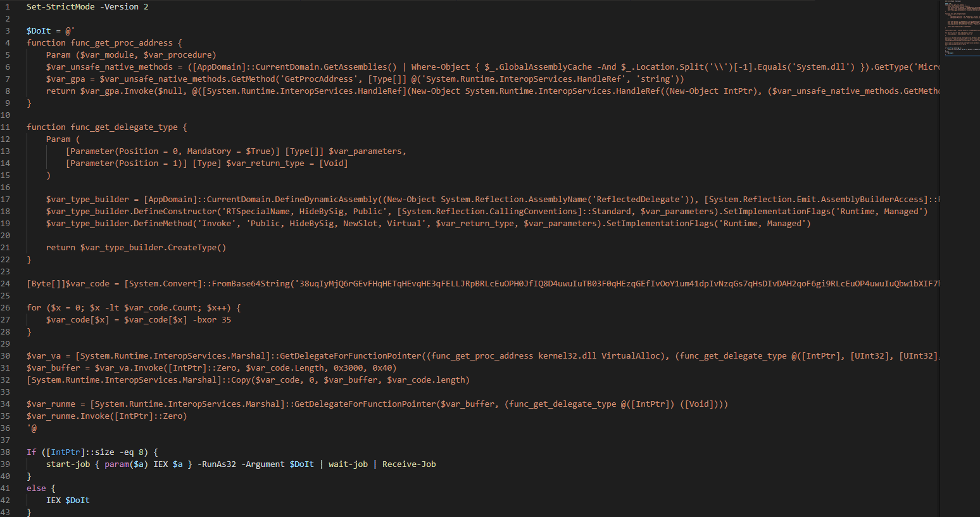The image size is (980, 517).
Task: Click "SetImplementationFlags" on line 18
Action: [777, 212]
